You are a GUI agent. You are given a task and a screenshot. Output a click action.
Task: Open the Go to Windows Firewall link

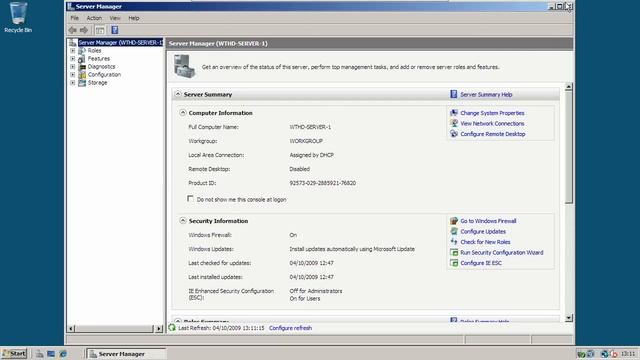(x=488, y=221)
